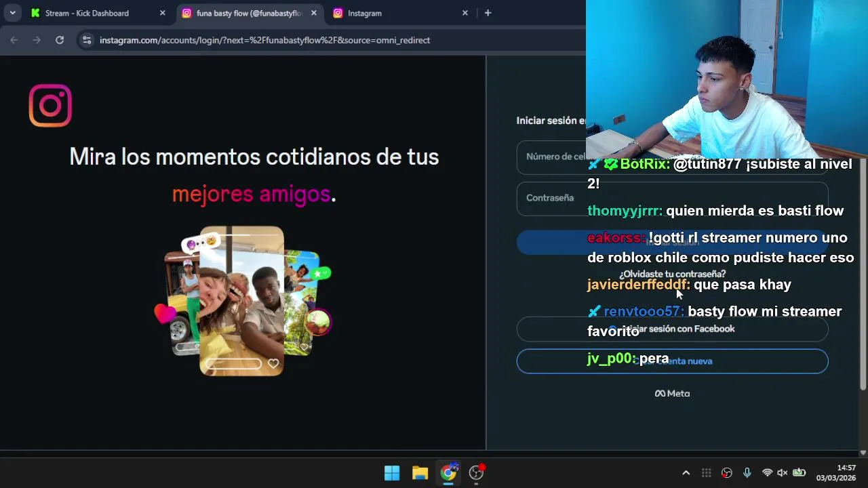
Task: Open the clock showing 14:57 03/03/2026
Action: pos(836,473)
